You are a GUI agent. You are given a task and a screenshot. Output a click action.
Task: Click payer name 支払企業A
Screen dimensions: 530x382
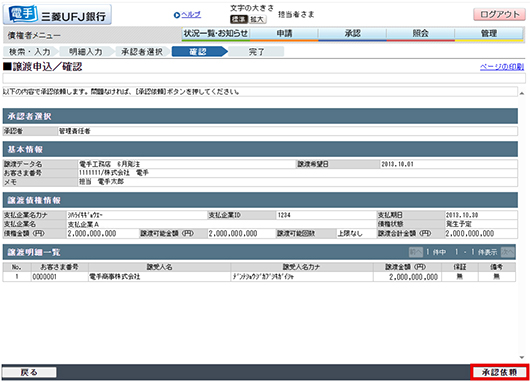pyautogui.click(x=83, y=224)
